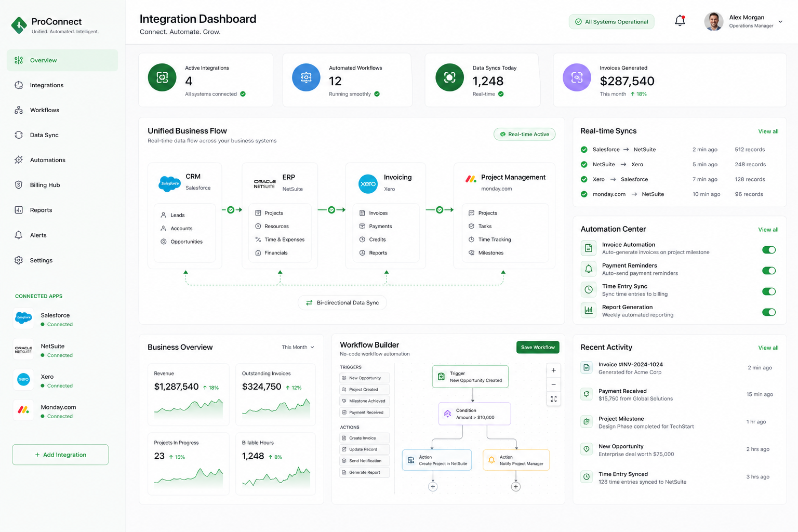Image resolution: width=798 pixels, height=532 pixels.
Task: Save the workflow in Workflow Builder
Action: [x=538, y=347]
